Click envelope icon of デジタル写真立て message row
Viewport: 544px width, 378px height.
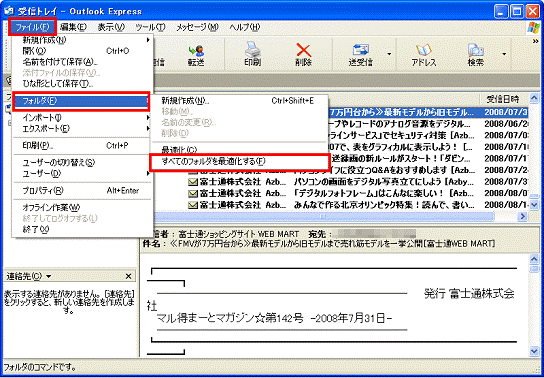193,182
